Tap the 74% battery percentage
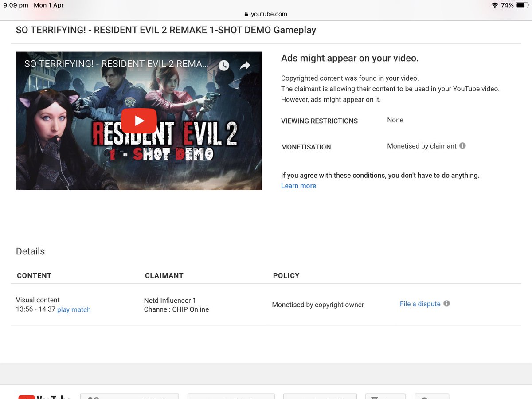The width and height of the screenshot is (532, 399). [508, 5]
